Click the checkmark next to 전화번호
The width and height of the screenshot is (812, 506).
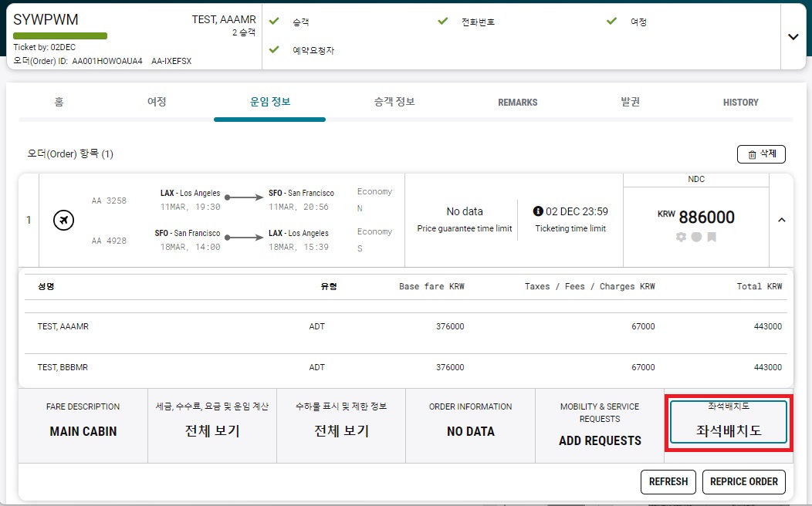pos(443,21)
